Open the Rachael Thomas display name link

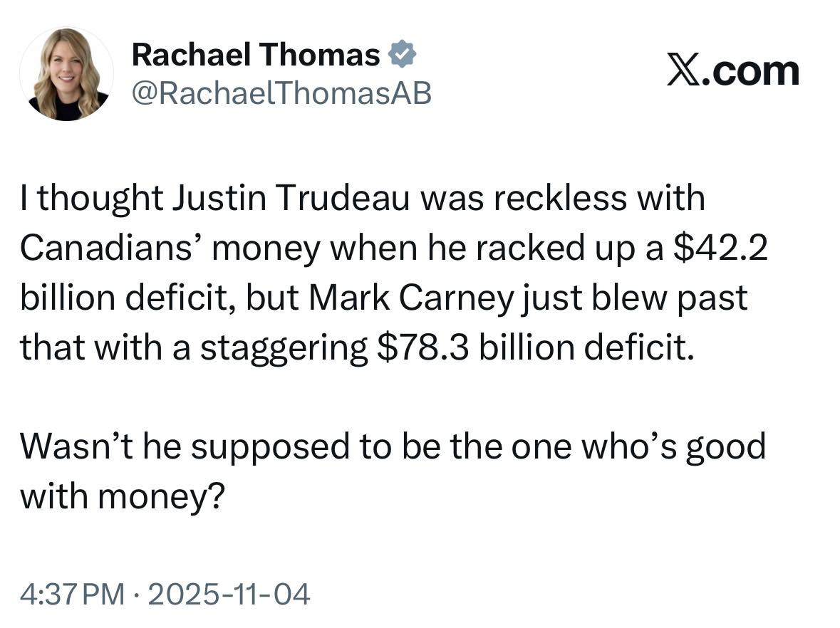tap(256, 55)
